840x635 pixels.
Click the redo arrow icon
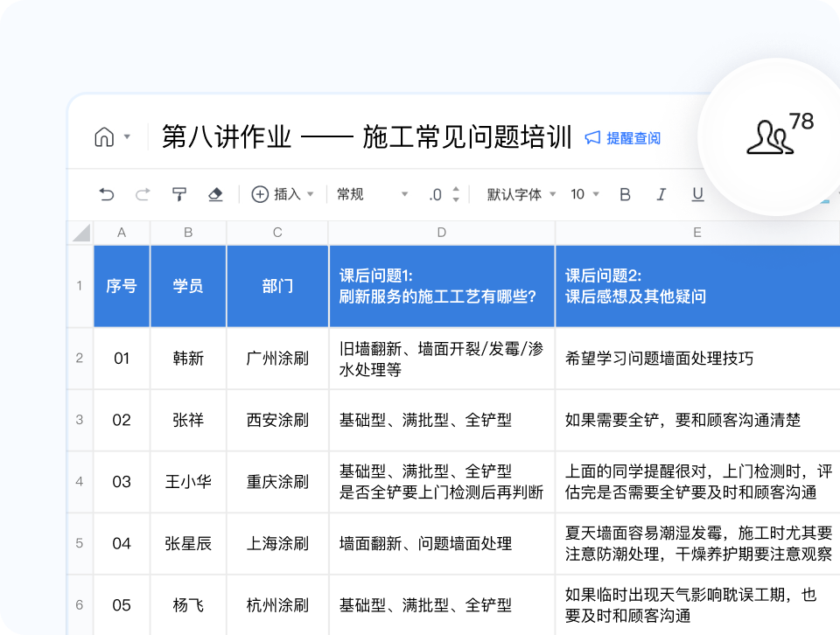point(143,194)
